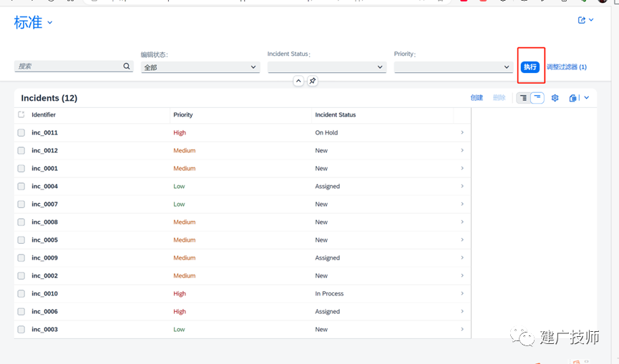The height and width of the screenshot is (364, 619).
Task: Select checkbox for inc_0004
Action: click(x=21, y=187)
